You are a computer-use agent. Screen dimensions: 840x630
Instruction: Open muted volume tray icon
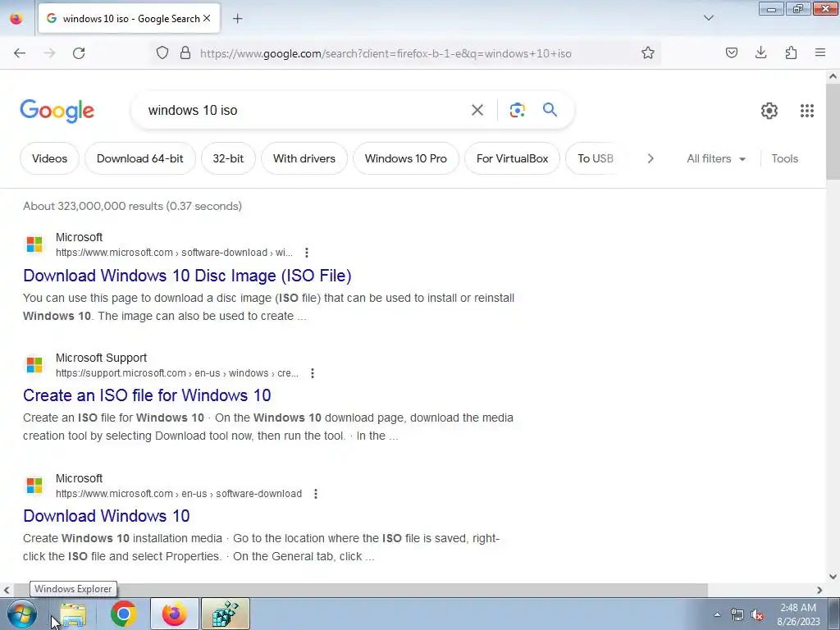757,614
